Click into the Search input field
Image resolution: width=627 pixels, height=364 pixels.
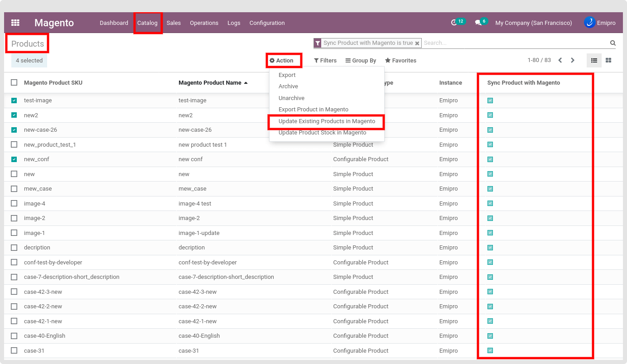[515, 43]
